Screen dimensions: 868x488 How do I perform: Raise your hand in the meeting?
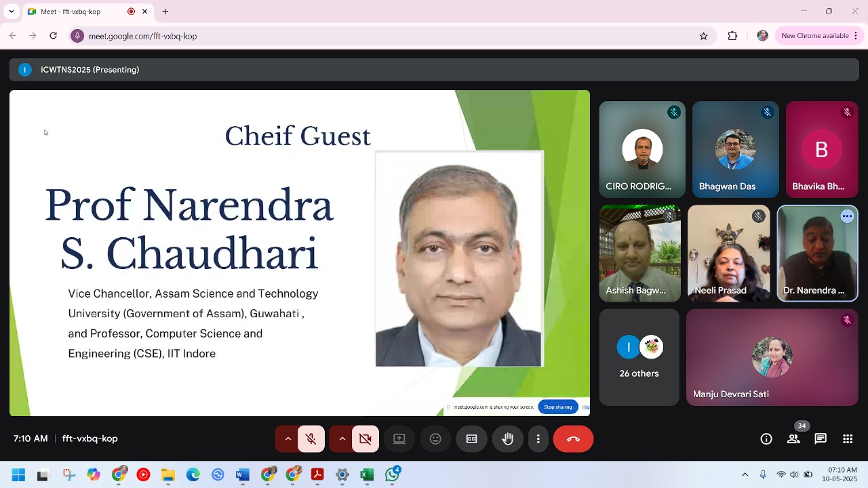pyautogui.click(x=507, y=439)
